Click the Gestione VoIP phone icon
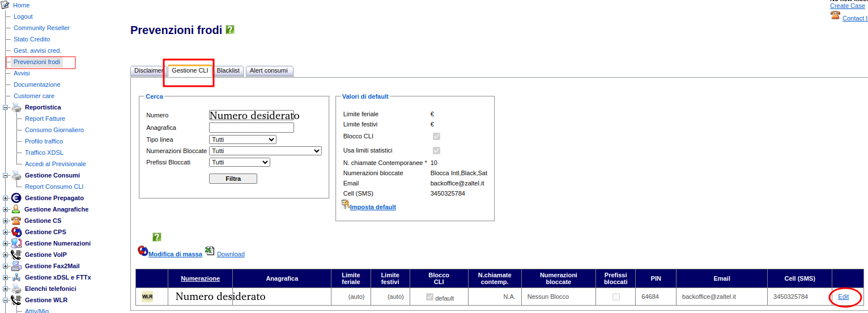The height and width of the screenshot is (313, 868). coord(16,255)
